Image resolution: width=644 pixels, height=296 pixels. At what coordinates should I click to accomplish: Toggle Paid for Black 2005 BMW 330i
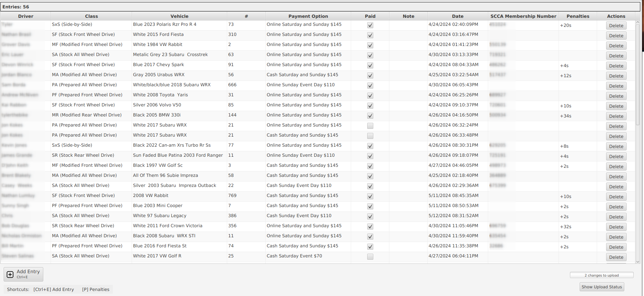[x=370, y=116]
